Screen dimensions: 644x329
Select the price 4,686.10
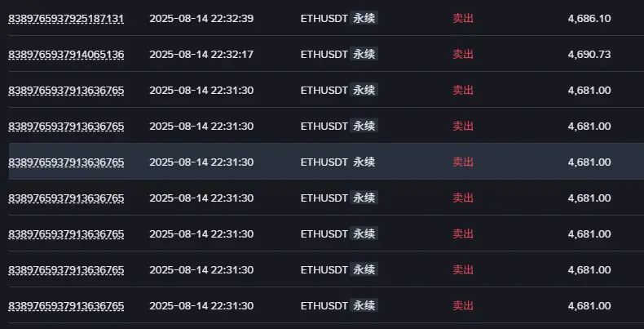click(589, 19)
